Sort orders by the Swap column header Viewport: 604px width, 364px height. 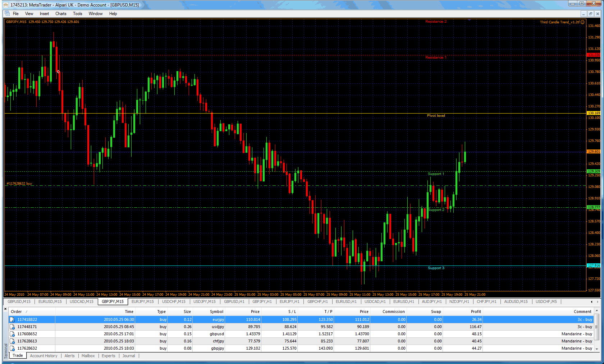click(x=424, y=312)
